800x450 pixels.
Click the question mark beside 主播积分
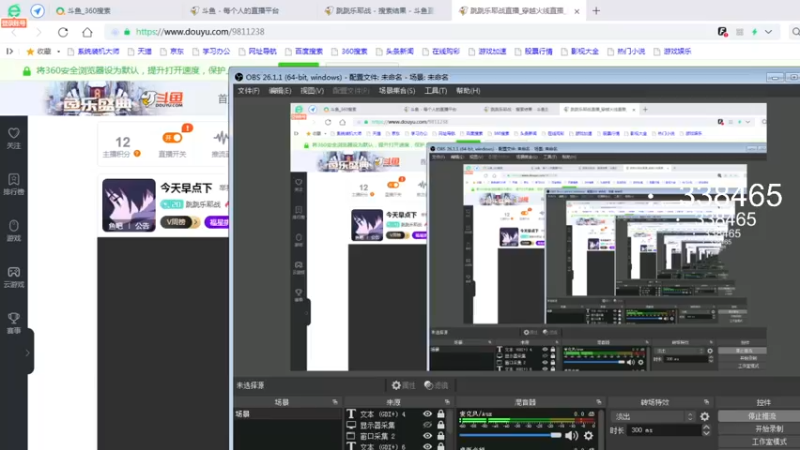point(137,154)
